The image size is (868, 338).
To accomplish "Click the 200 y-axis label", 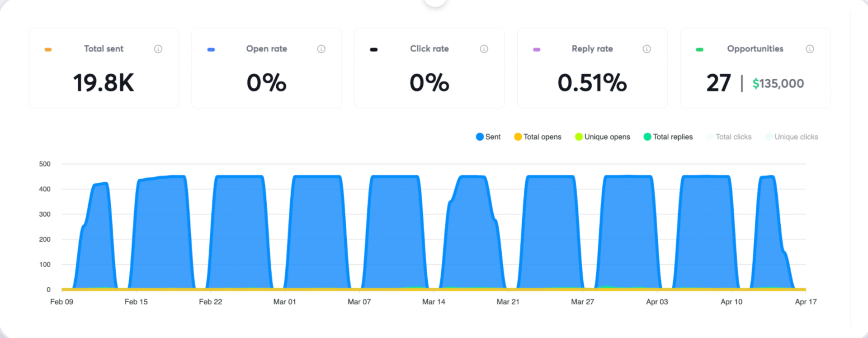I will point(45,239).
